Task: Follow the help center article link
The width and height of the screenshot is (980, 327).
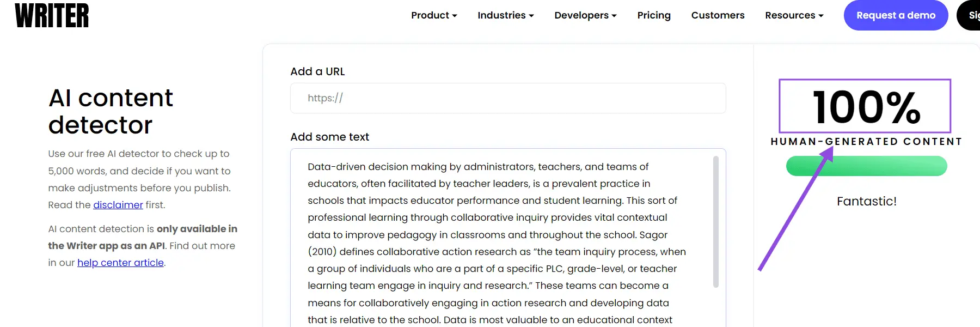Action: [120, 263]
